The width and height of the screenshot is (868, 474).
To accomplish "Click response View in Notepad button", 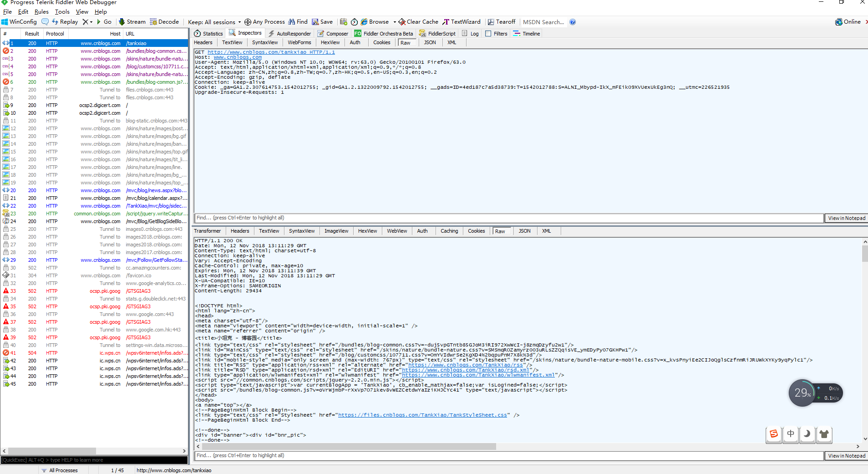I will coord(847,456).
